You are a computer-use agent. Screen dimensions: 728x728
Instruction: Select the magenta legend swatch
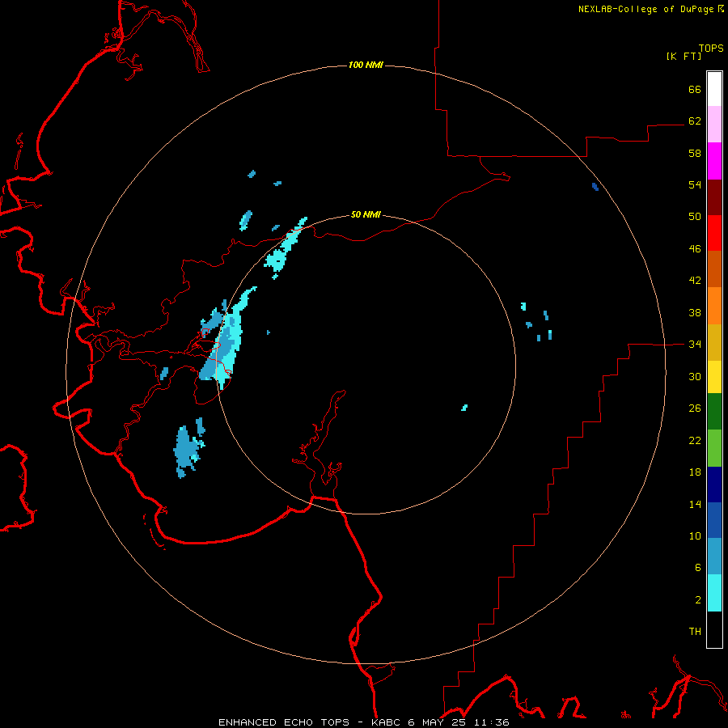[714, 161]
